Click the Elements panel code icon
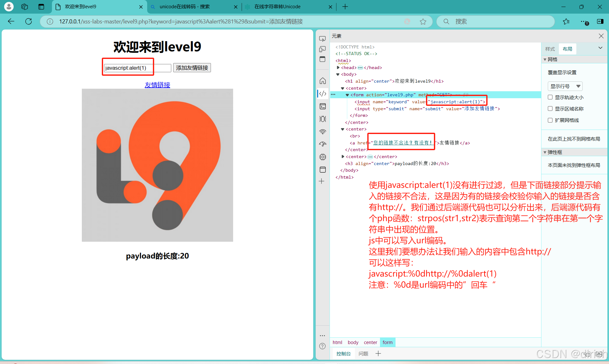This screenshot has height=364, width=609. point(323,94)
